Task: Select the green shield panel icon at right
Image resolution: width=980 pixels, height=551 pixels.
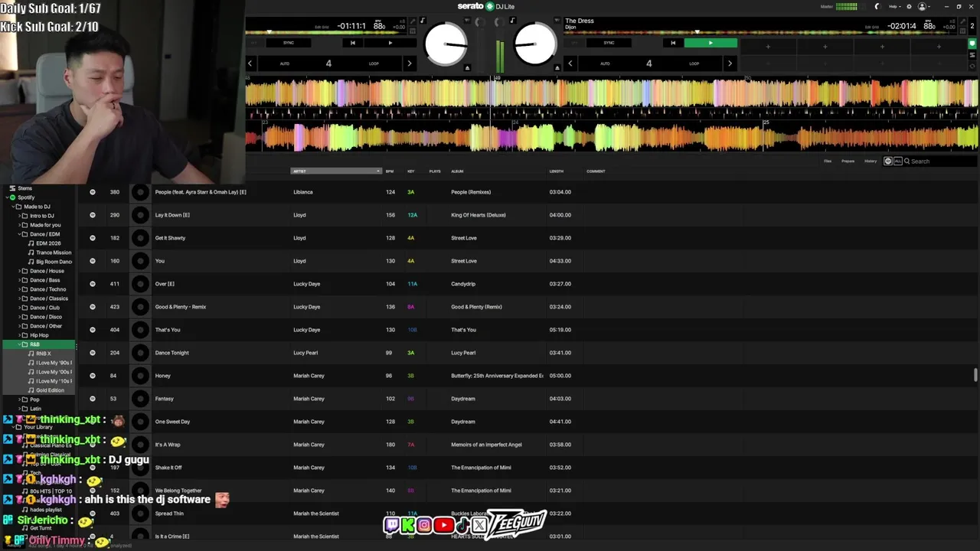Action: coord(972,44)
